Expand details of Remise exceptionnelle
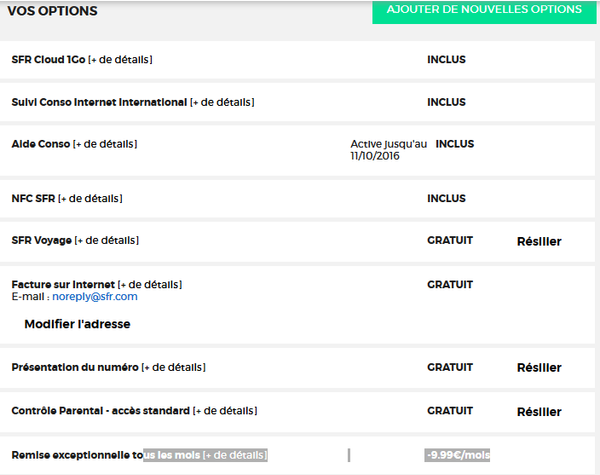This screenshot has height=475, width=600. click(235, 455)
